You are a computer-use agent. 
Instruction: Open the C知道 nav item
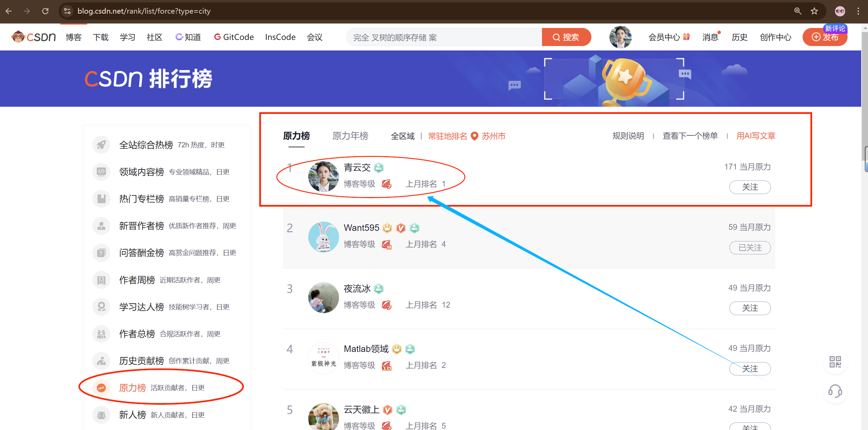pos(188,37)
